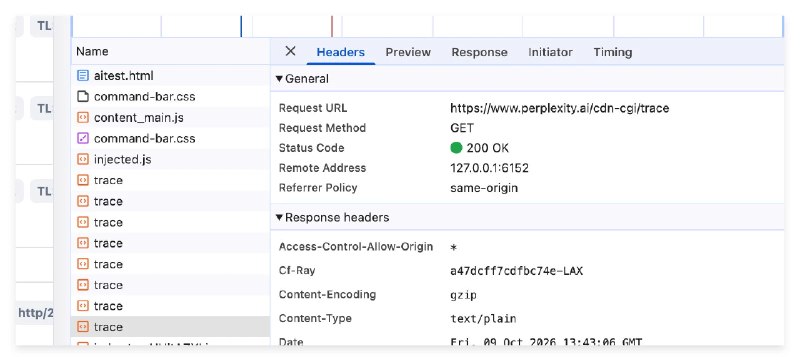This screenshot has width=800, height=361.
Task: Click the Cf-Ray header name
Action: click(296, 271)
